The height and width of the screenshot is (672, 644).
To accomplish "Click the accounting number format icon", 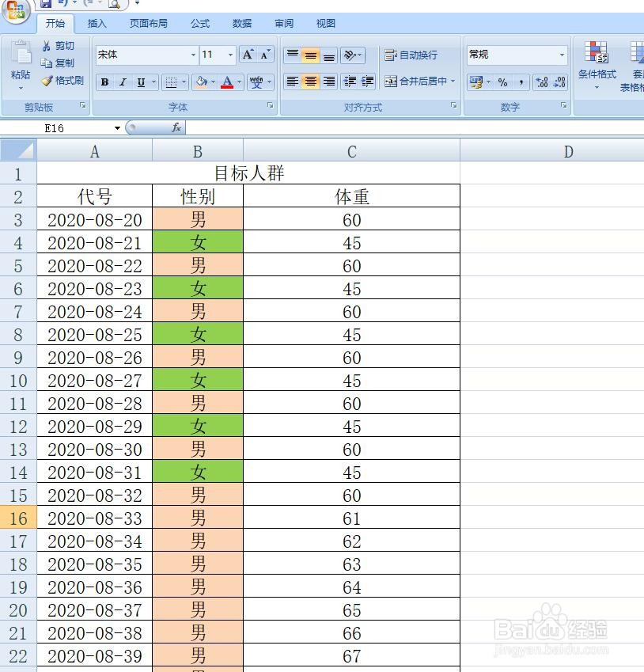I will click(475, 82).
